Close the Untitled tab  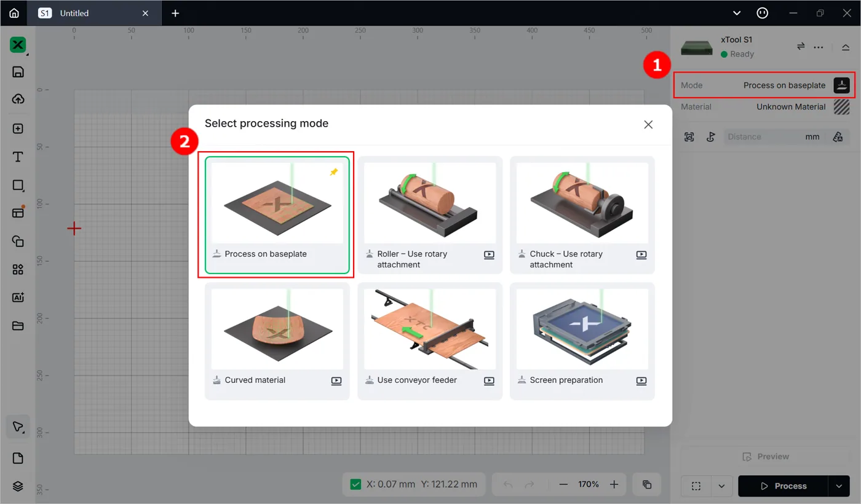pos(145,13)
